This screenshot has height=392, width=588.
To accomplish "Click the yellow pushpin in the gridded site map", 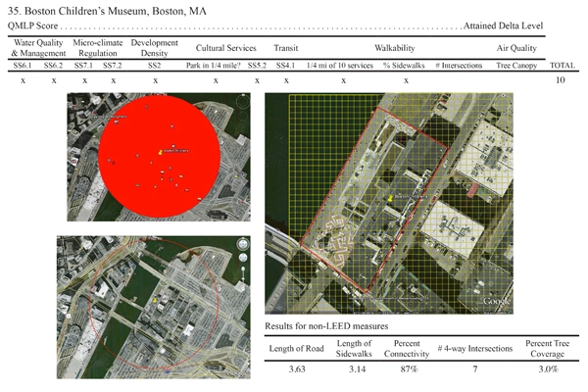I will [x=391, y=197].
